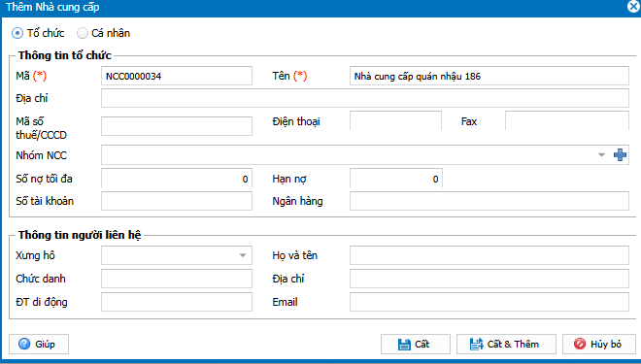Focus the Họ và tên contact field
This screenshot has width=641, height=364.
(489, 255)
